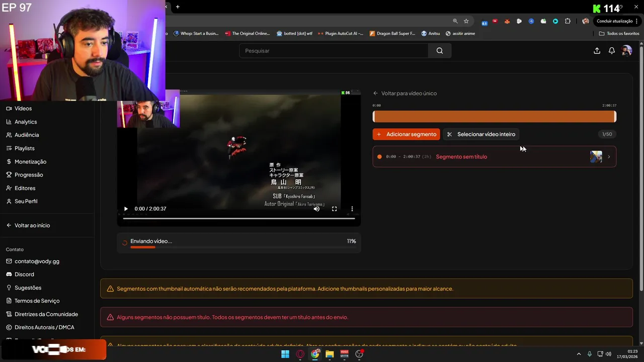Viewport: 644px width, 362px height.
Task: Open Voicemeeter from the taskbar
Action: [x=345, y=354]
